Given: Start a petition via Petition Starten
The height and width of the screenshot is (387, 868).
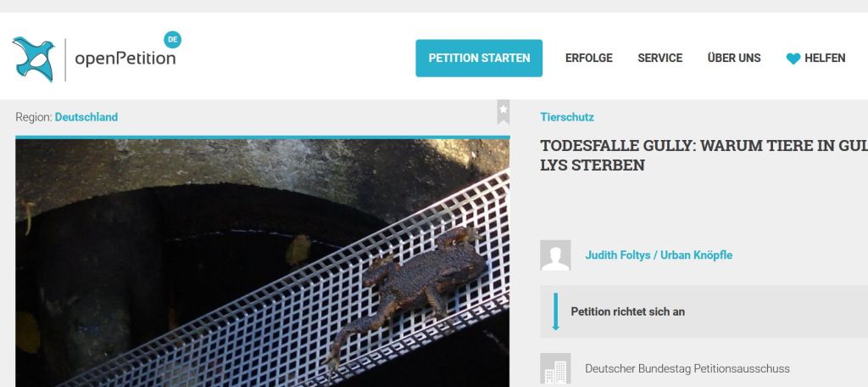Looking at the screenshot, I should tap(479, 59).
